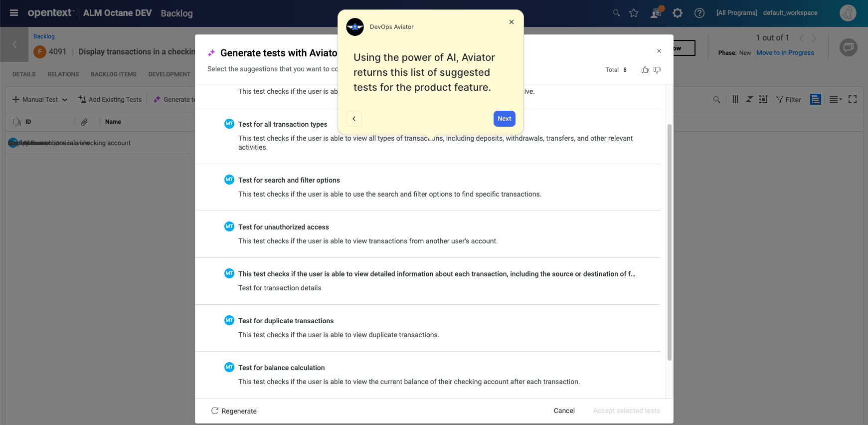Image resolution: width=868 pixels, height=425 pixels.
Task: Open row density dropdown
Action: click(836, 100)
